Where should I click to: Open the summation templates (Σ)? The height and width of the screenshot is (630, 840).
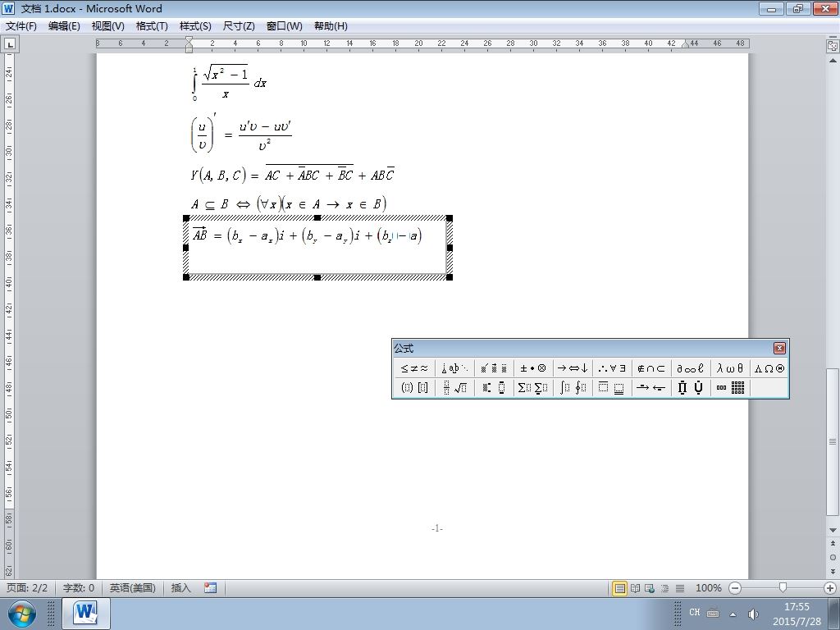pyautogui.click(x=533, y=387)
